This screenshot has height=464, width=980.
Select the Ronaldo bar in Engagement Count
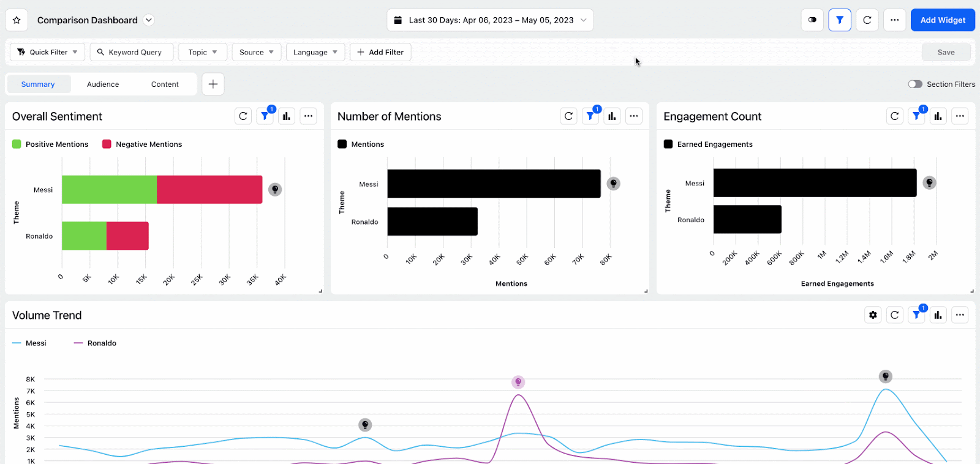tap(747, 219)
